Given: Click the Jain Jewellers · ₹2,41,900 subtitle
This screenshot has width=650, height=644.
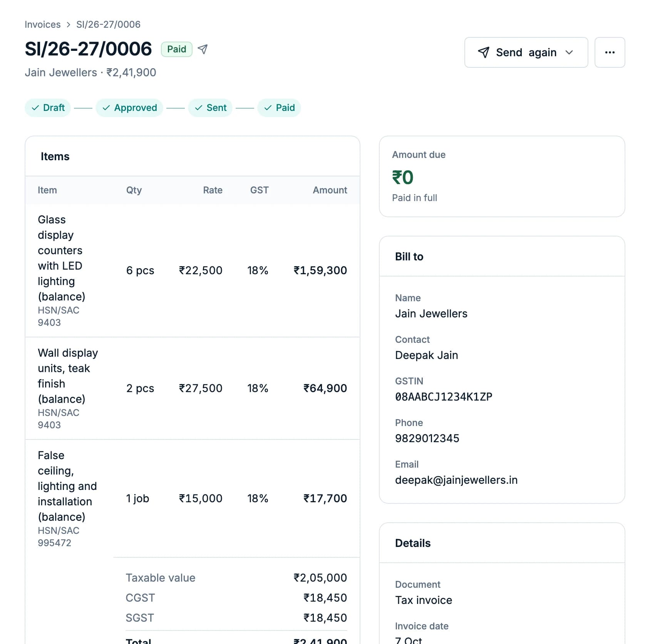Looking at the screenshot, I should pos(90,72).
